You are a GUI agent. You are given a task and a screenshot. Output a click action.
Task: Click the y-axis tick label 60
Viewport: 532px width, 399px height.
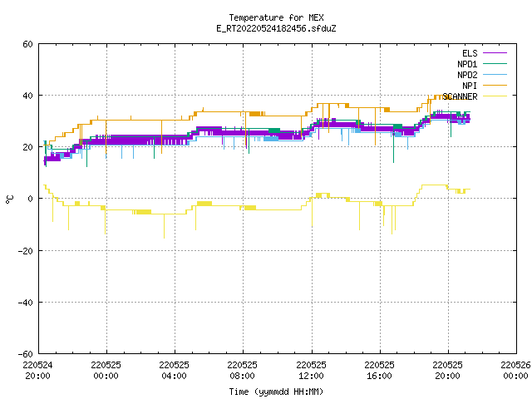pyautogui.click(x=27, y=44)
